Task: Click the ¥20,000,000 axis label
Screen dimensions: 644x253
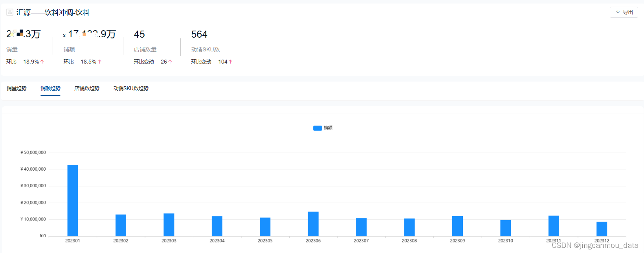Action: click(x=33, y=203)
